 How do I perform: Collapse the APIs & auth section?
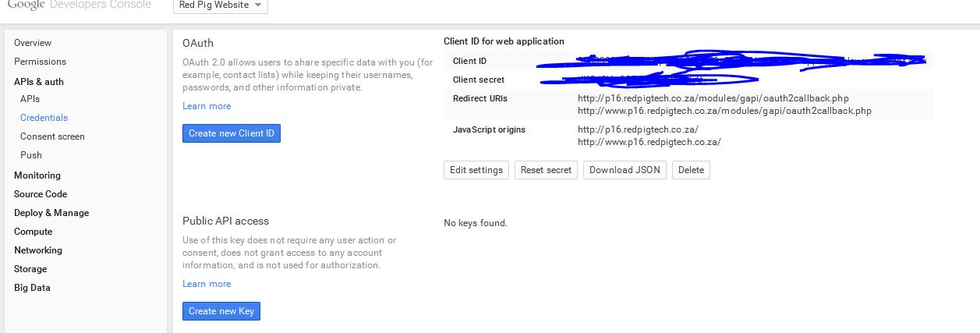(39, 82)
